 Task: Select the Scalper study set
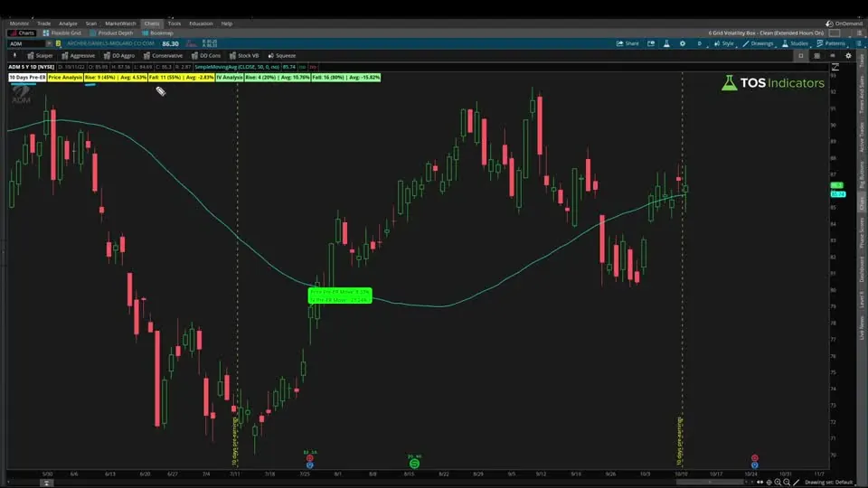[x=40, y=55]
